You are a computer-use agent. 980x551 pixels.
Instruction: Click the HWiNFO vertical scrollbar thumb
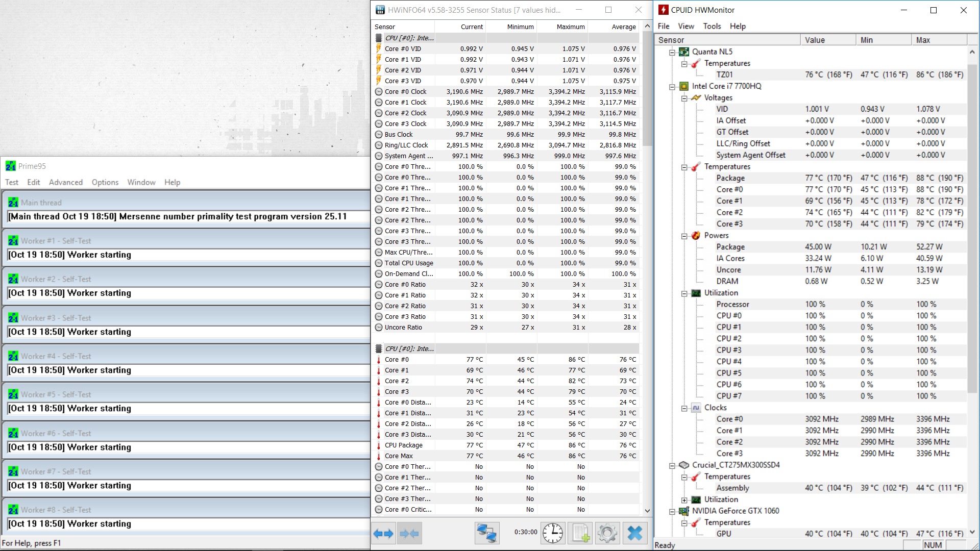coord(647,89)
